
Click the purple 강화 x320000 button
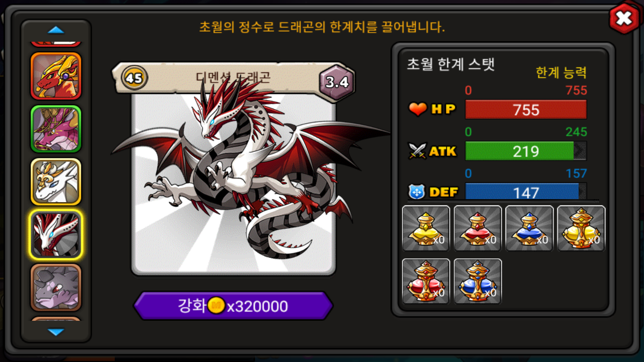click(x=233, y=306)
